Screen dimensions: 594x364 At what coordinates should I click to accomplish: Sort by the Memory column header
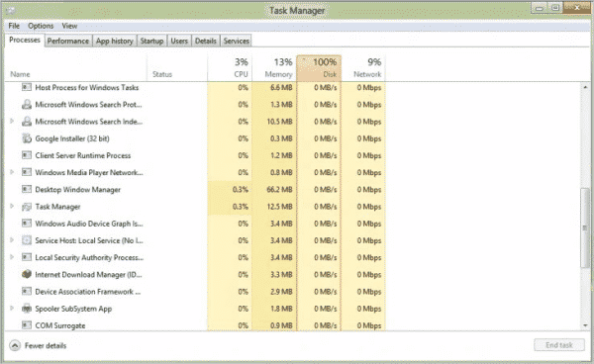(274, 68)
